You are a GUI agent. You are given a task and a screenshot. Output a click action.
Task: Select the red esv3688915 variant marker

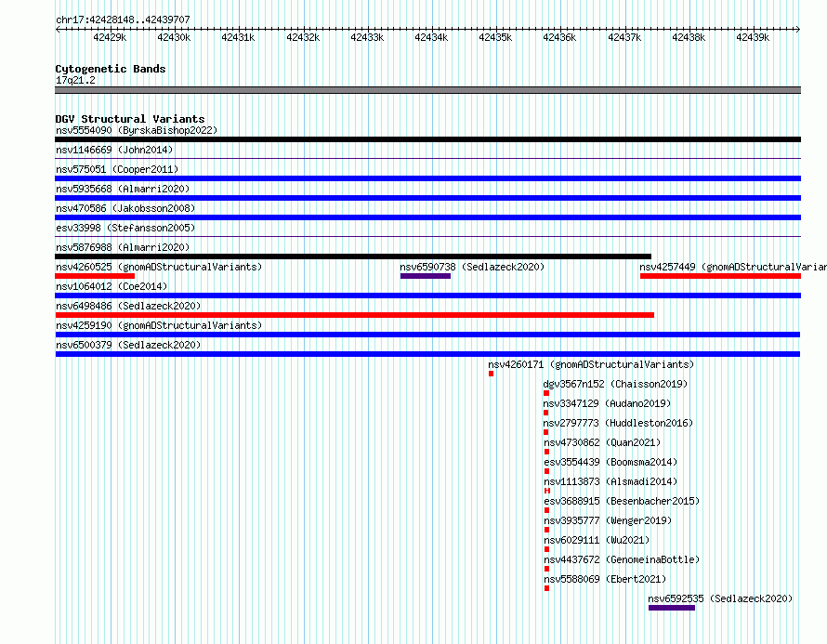point(547,510)
